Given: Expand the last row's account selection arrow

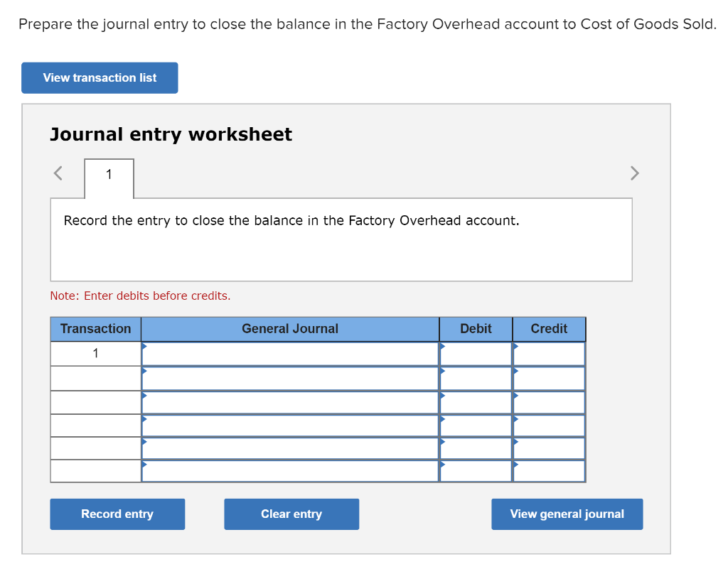Looking at the screenshot, I should click(x=146, y=465).
